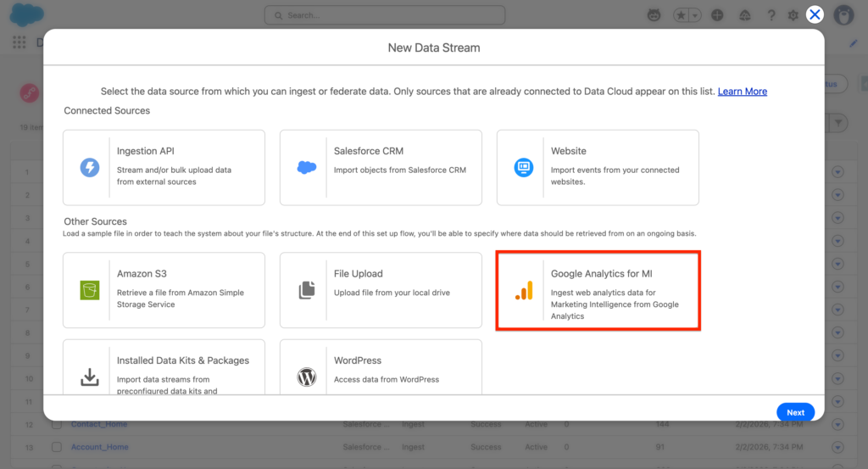Open row actions dropdown for Account_Home
Viewport: 868px width, 469px height.
(x=838, y=447)
